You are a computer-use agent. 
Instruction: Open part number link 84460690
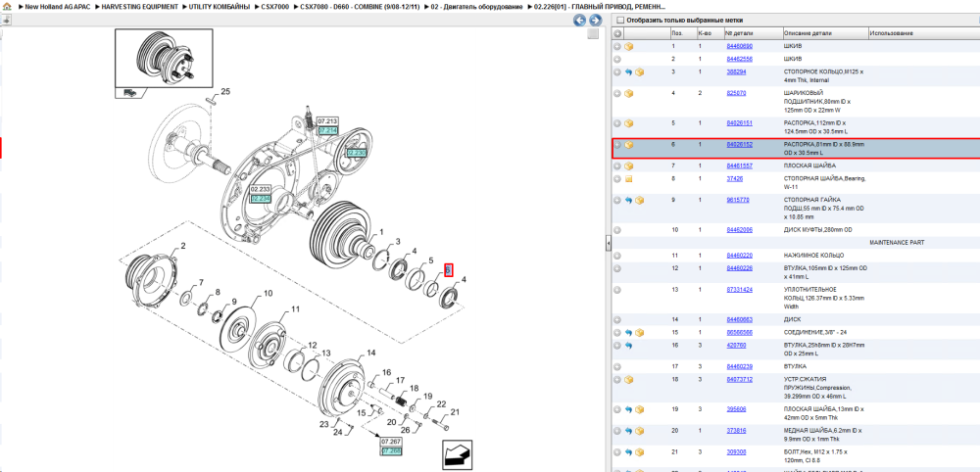coord(739,46)
